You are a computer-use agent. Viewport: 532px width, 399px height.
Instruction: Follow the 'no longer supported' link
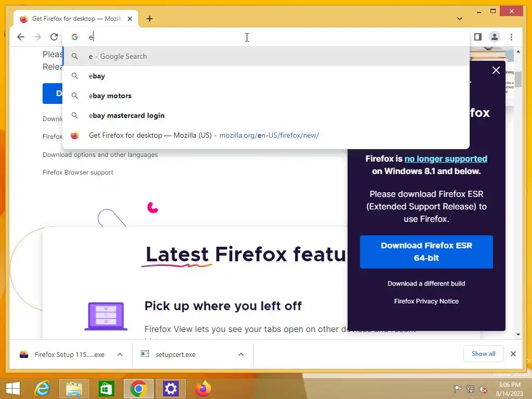coord(446,159)
